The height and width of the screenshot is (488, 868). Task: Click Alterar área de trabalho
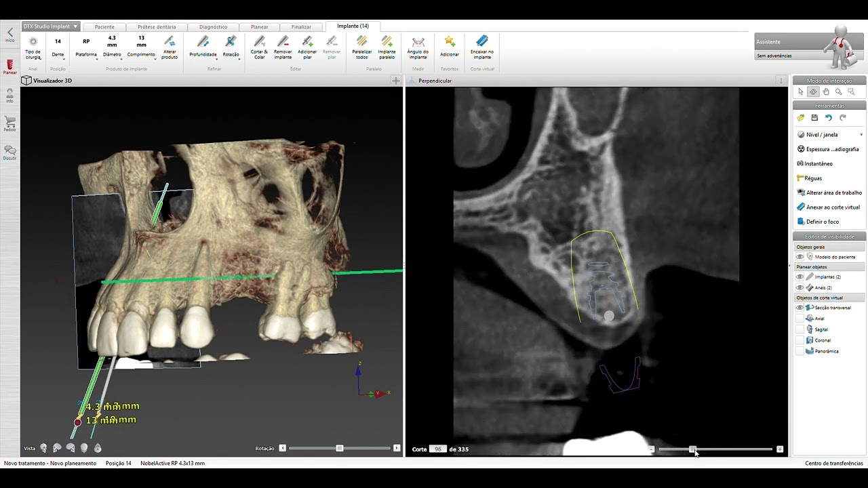click(x=829, y=192)
